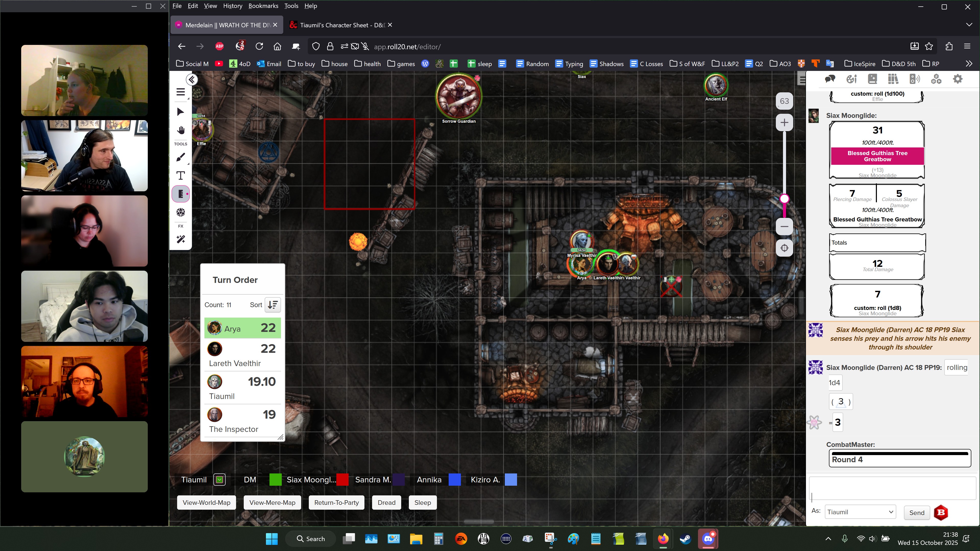The image size is (980, 551).
Task: Open the Bookmarks menu
Action: click(263, 6)
